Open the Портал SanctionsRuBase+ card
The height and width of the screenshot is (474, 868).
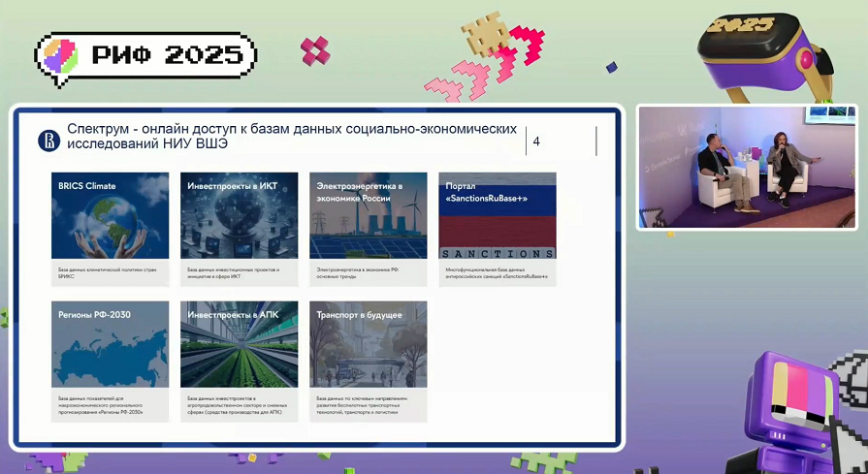click(x=498, y=215)
